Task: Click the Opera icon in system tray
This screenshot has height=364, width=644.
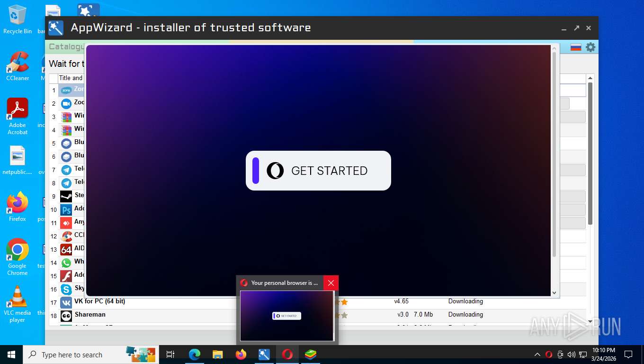Action: pos(549,355)
